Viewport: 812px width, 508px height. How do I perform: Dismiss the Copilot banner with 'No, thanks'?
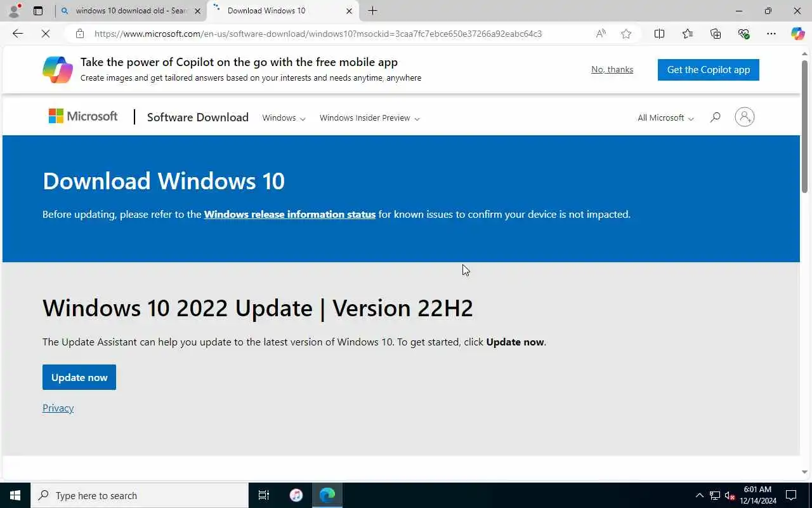(x=612, y=69)
